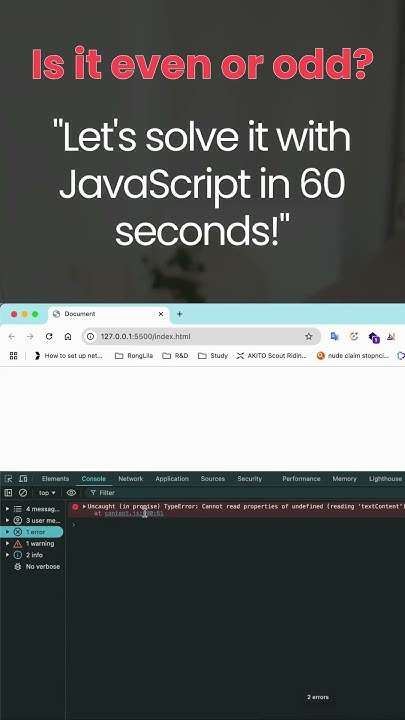The height and width of the screenshot is (720, 405).
Task: Open the R&D bookmarks folder
Action: (175, 355)
